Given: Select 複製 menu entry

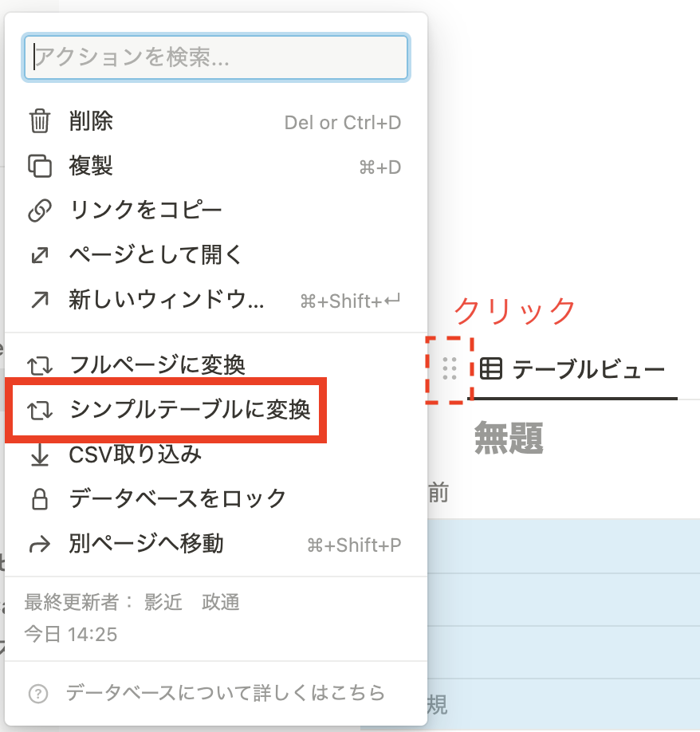Looking at the screenshot, I should pos(215,166).
